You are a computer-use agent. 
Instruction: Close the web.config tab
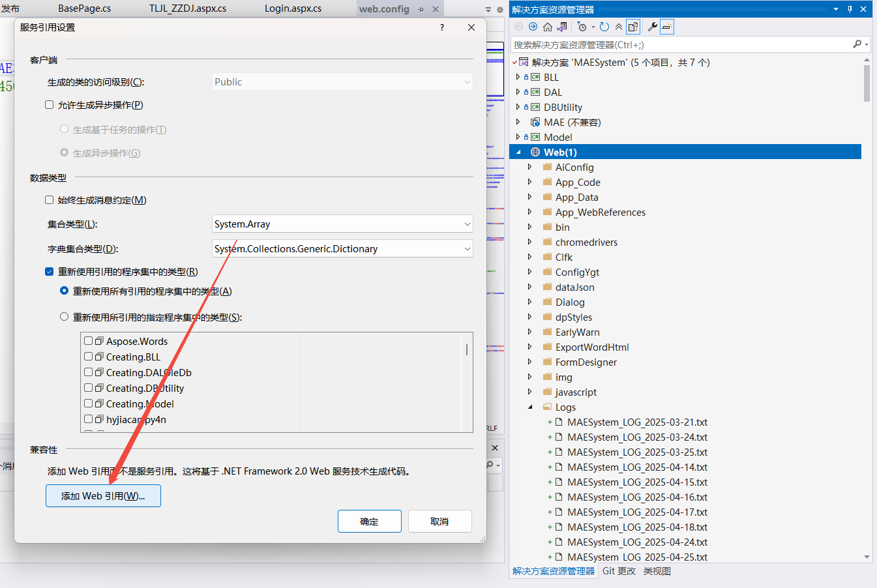click(x=436, y=9)
